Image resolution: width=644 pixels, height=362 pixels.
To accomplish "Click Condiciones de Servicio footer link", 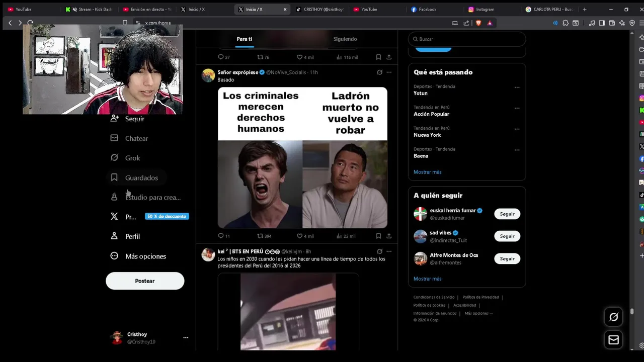I will 434,297.
